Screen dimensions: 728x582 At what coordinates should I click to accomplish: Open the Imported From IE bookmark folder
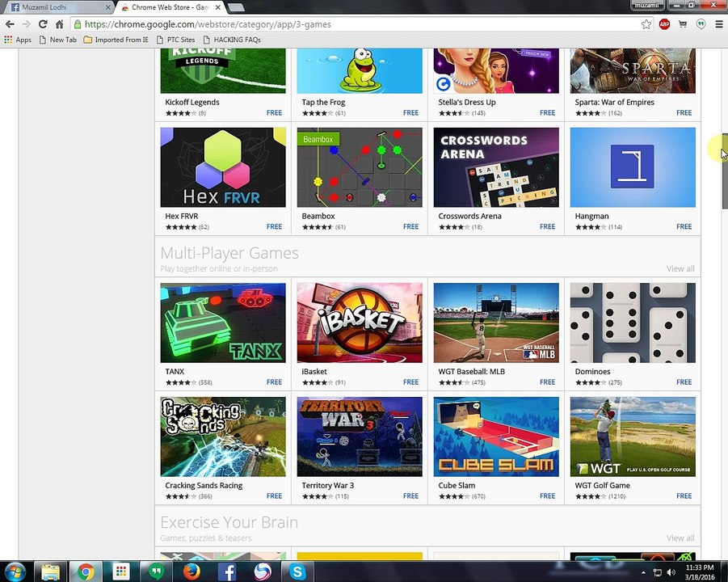(116, 40)
